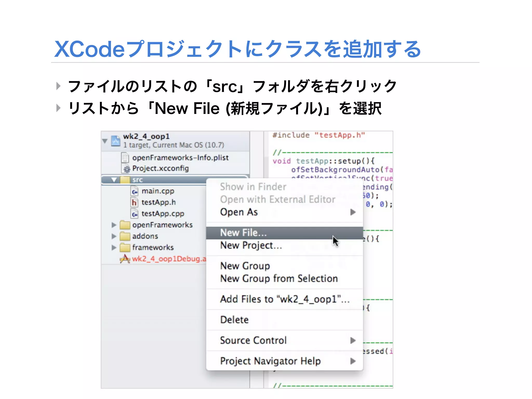Click Add Files to "wk2_4_oop1"... entry
Image resolution: width=532 pixels, height=399 pixels.
coord(284,299)
